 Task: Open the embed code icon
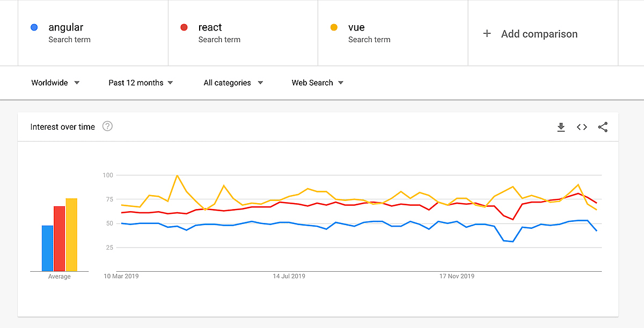tap(582, 127)
